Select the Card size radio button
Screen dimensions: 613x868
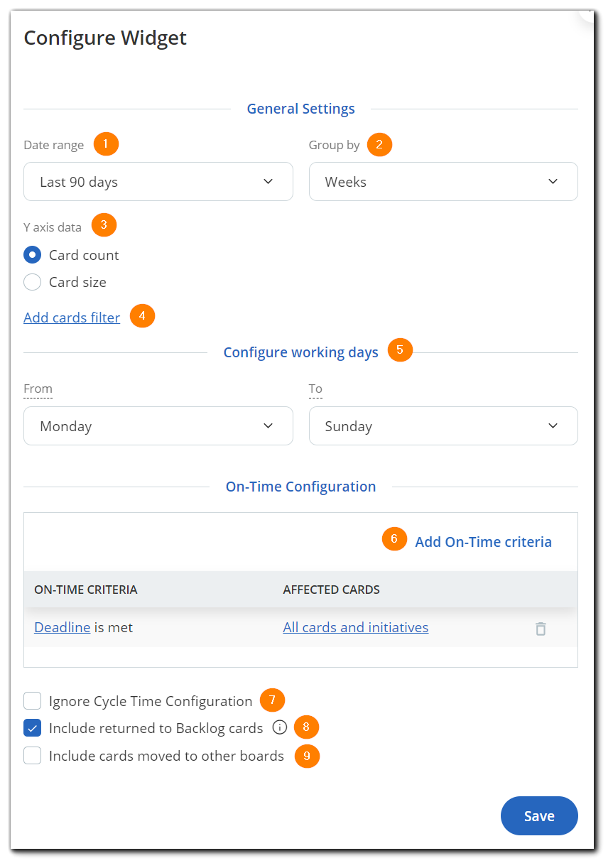click(32, 282)
